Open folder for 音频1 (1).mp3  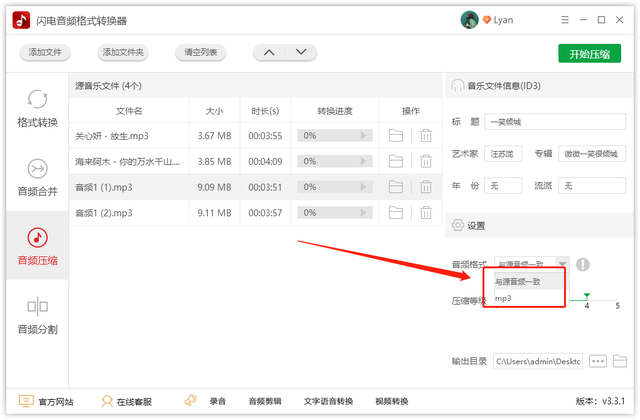(x=396, y=186)
